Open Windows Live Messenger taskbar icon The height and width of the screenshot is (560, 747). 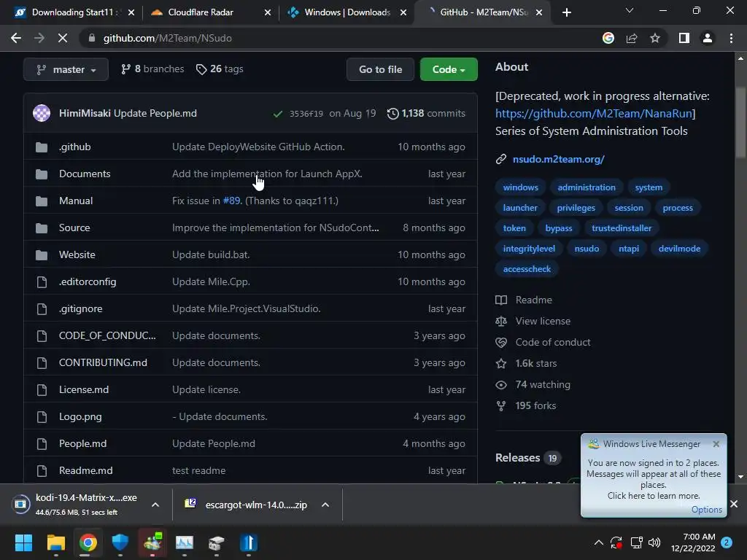[x=152, y=542]
